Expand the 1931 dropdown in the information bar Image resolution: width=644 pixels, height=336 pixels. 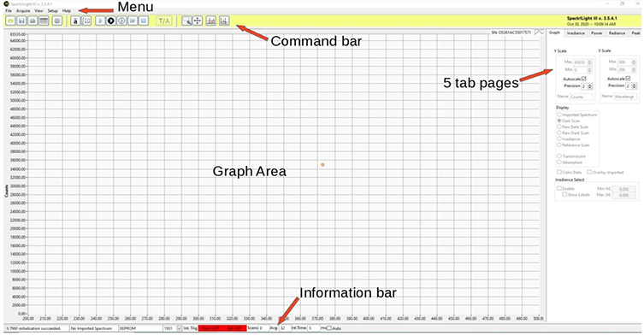pyautogui.click(x=179, y=328)
